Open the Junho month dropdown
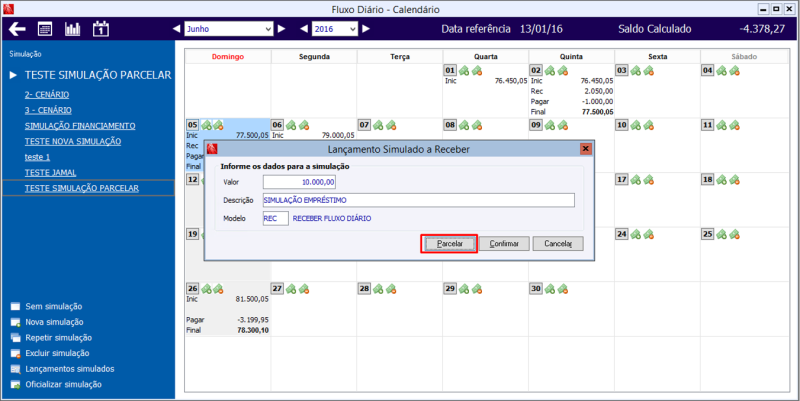The image size is (800, 401). click(x=229, y=29)
